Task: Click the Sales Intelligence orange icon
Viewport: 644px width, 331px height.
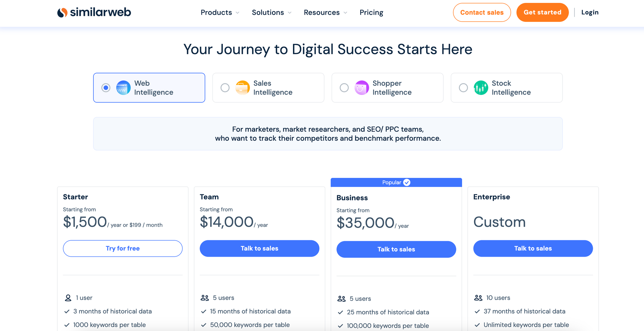Action: click(x=242, y=88)
